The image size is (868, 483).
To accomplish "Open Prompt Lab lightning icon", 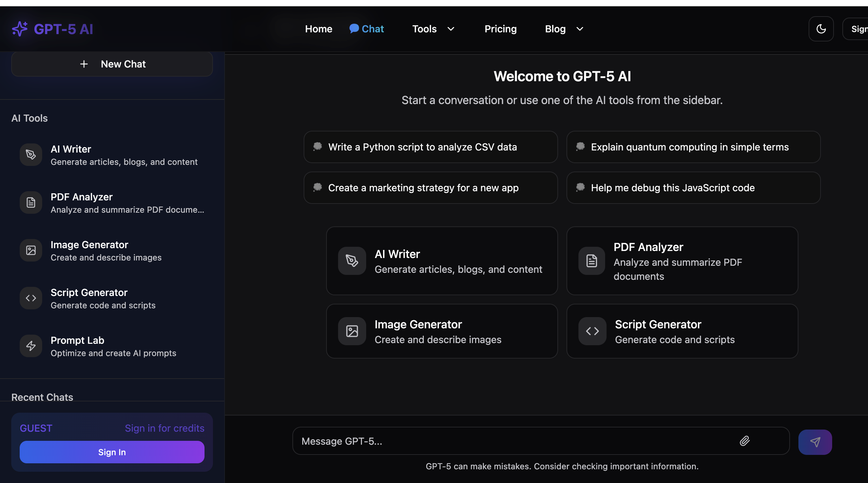I will (31, 346).
